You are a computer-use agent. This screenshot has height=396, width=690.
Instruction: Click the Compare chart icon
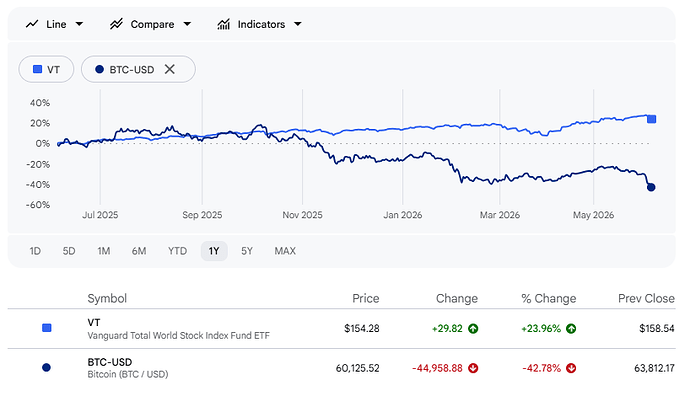click(116, 24)
